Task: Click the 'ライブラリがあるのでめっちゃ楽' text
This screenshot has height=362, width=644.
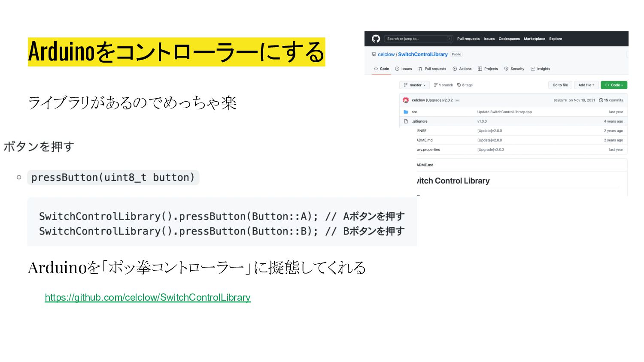Action: 132,103
